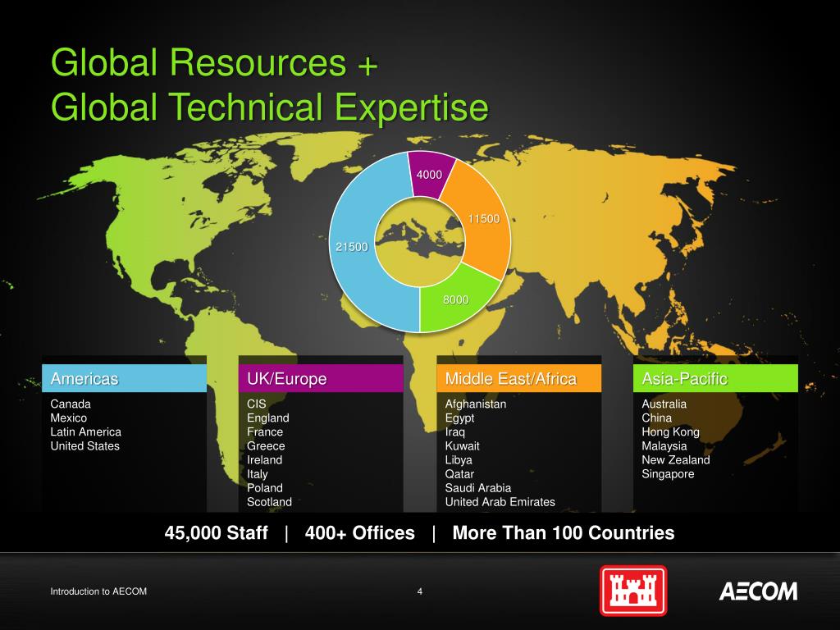Click 'Australia' in the Asia-Pacific list
This screenshot has width=840, height=630.
pos(664,404)
